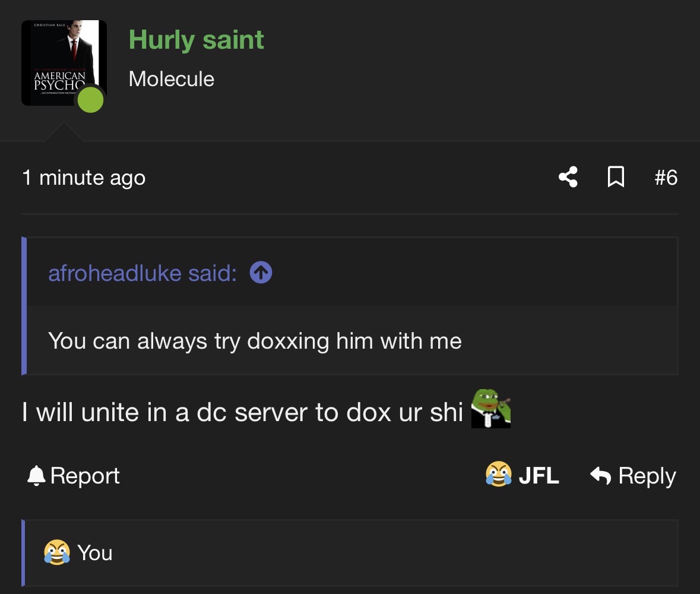
Task: Reply to this post
Action: click(x=632, y=475)
